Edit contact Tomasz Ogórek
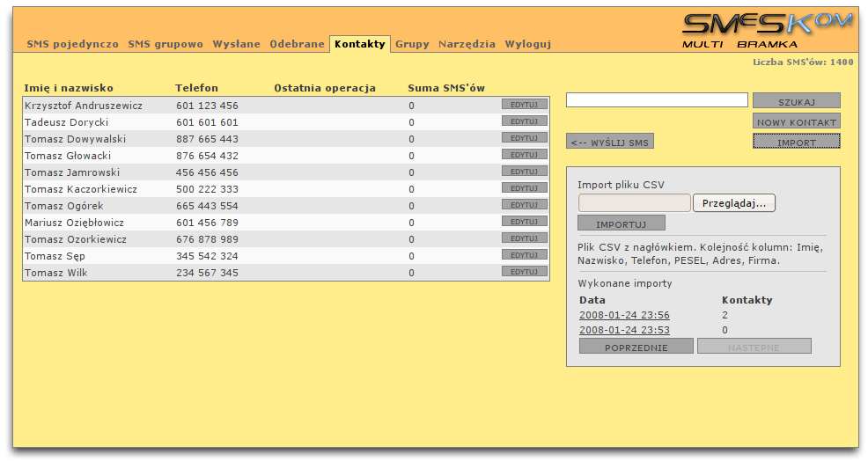Screen dimensions: 868x461 click(x=525, y=204)
